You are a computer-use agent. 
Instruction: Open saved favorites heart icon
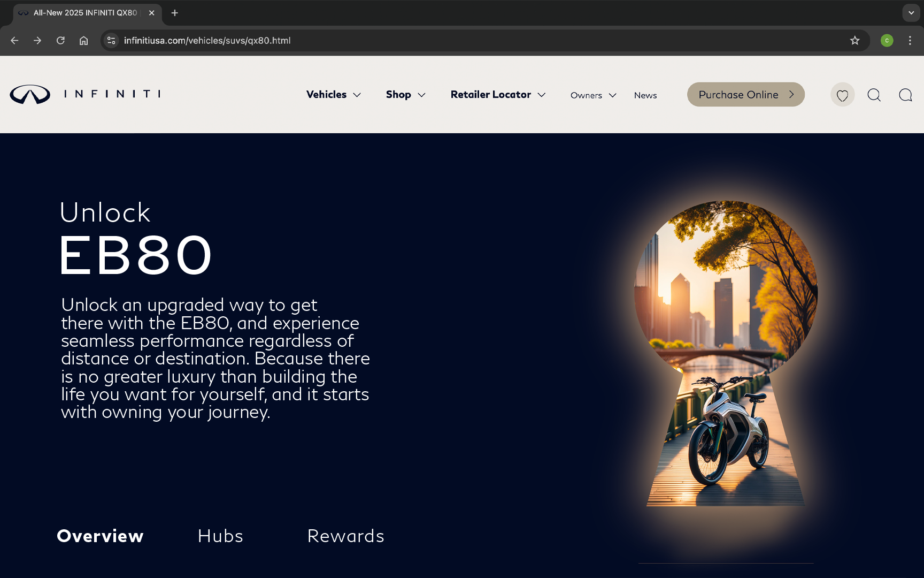pyautogui.click(x=842, y=95)
